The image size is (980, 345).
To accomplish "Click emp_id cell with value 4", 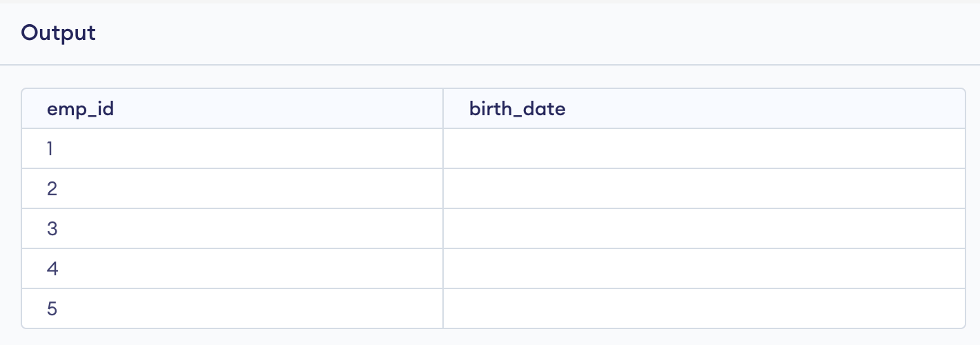I will point(52,268).
